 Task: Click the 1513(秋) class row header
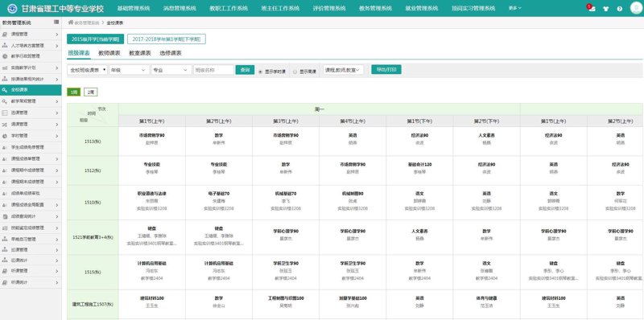point(93,142)
